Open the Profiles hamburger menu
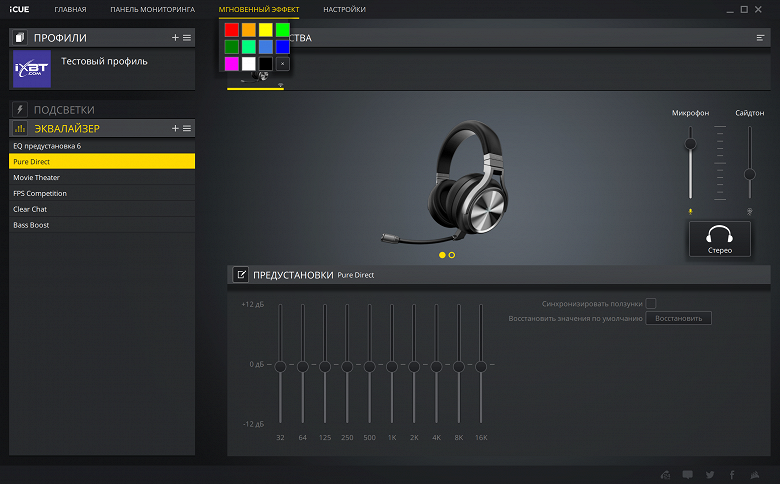This screenshot has height=484, width=780. 187,38
